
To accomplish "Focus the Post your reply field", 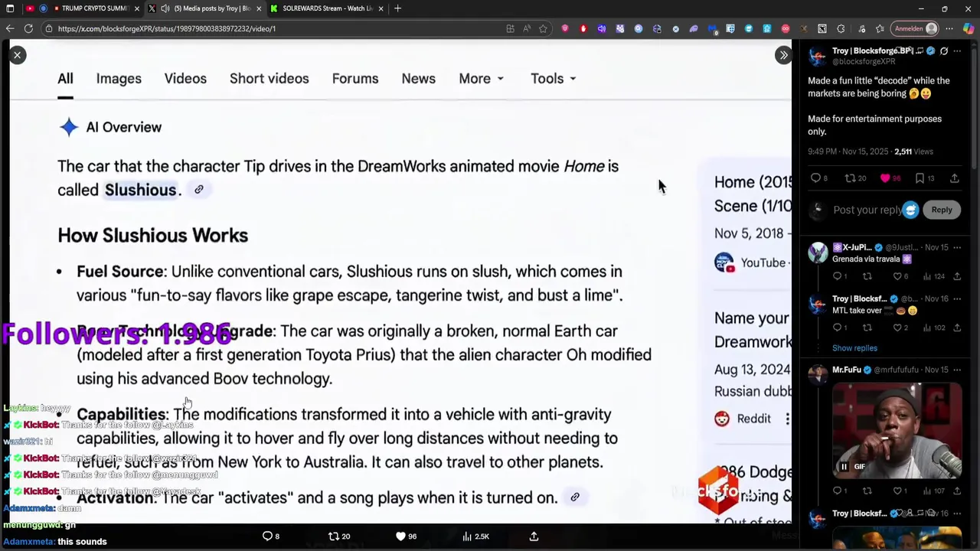I will click(x=867, y=210).
